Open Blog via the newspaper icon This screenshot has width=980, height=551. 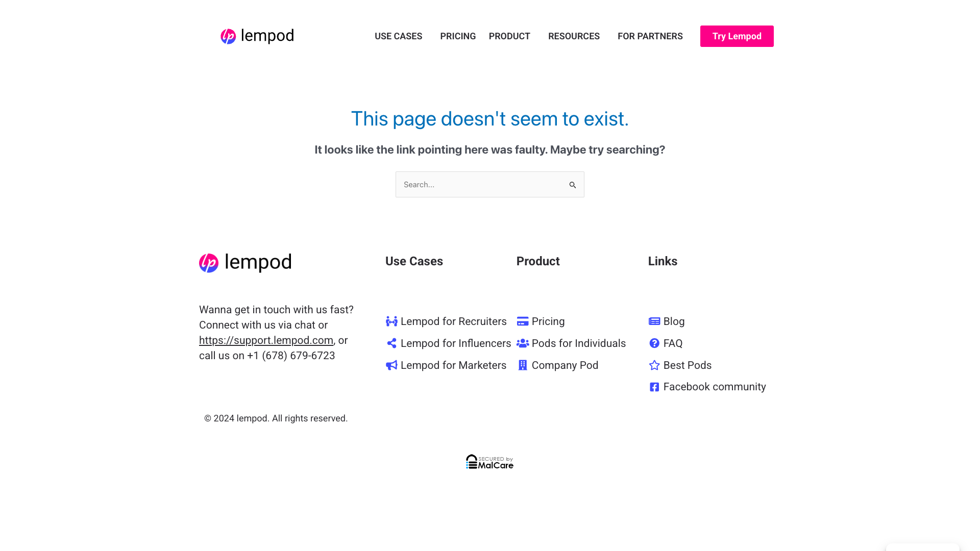tap(654, 321)
